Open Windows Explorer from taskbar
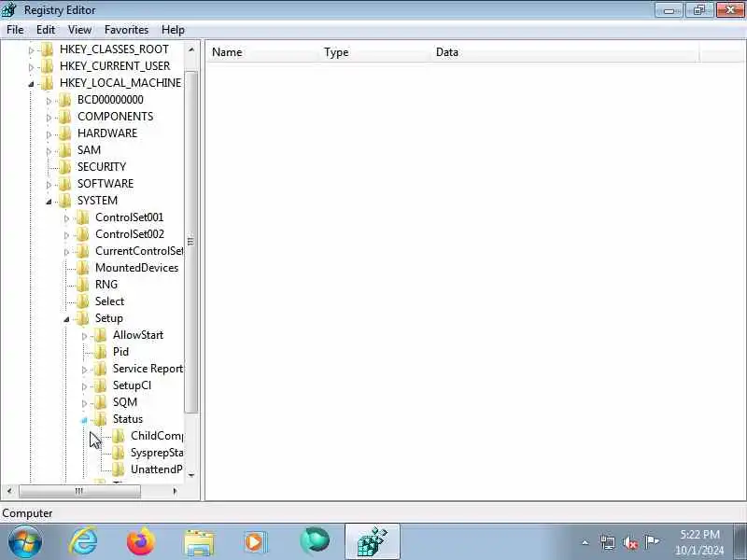This screenshot has width=747, height=560. (x=199, y=542)
